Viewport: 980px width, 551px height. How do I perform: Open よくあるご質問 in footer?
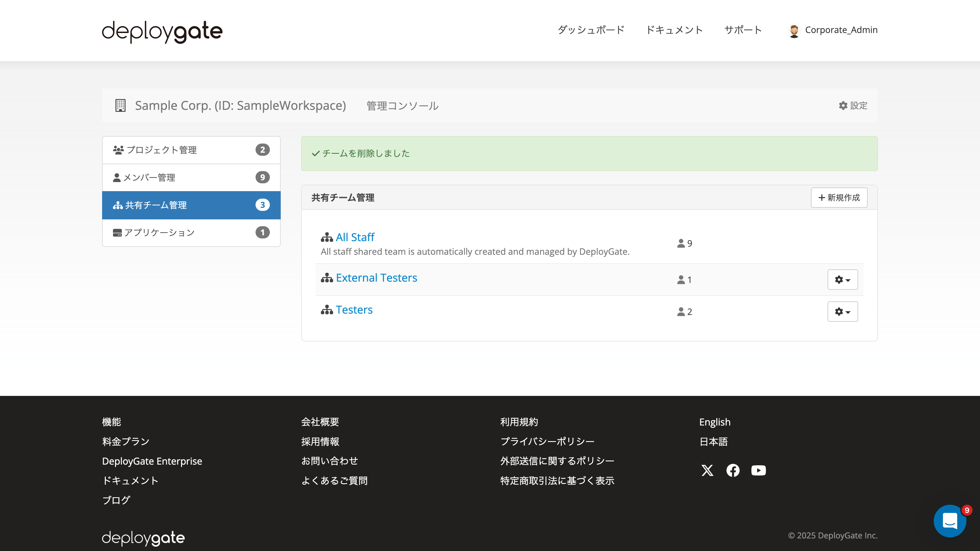334,481
